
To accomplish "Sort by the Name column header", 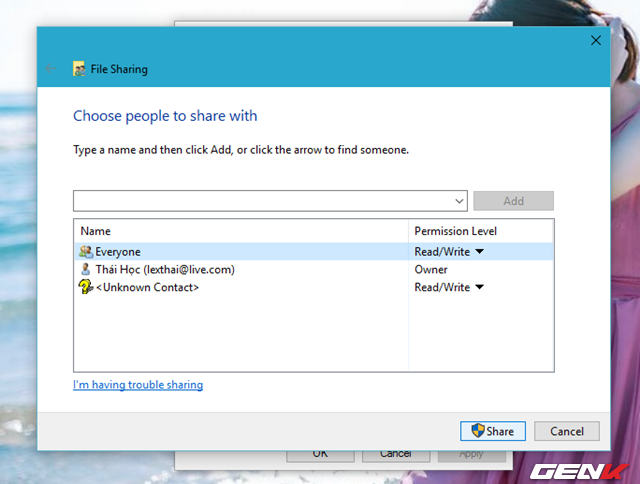I will 240,231.
